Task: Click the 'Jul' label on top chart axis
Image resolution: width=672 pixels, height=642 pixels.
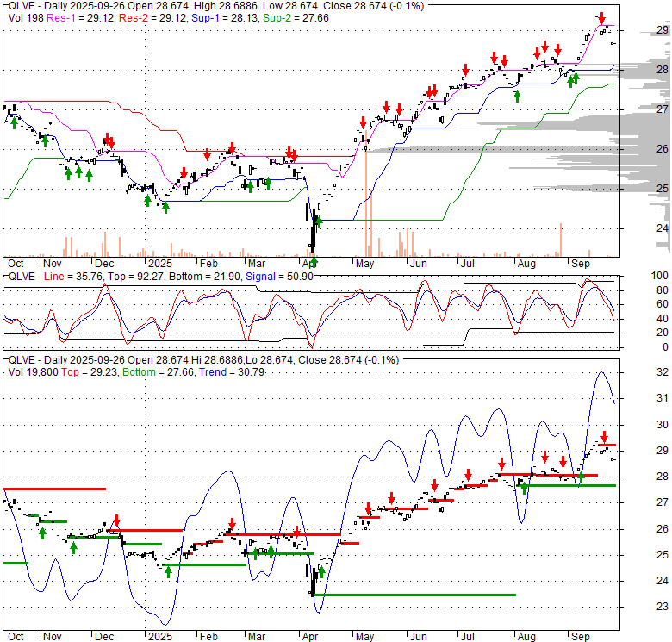Action: 468,264
